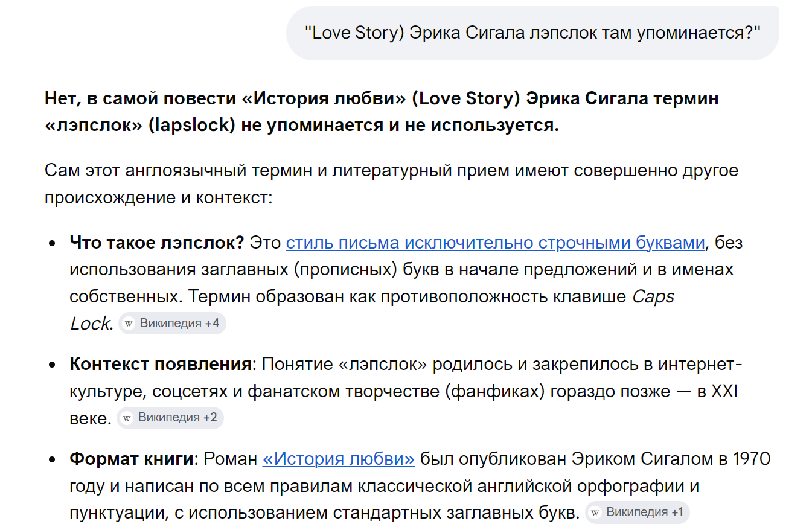Open the «Википедия +1» source chip
Image resolution: width=812 pixels, height=530 pixels.
point(638,513)
